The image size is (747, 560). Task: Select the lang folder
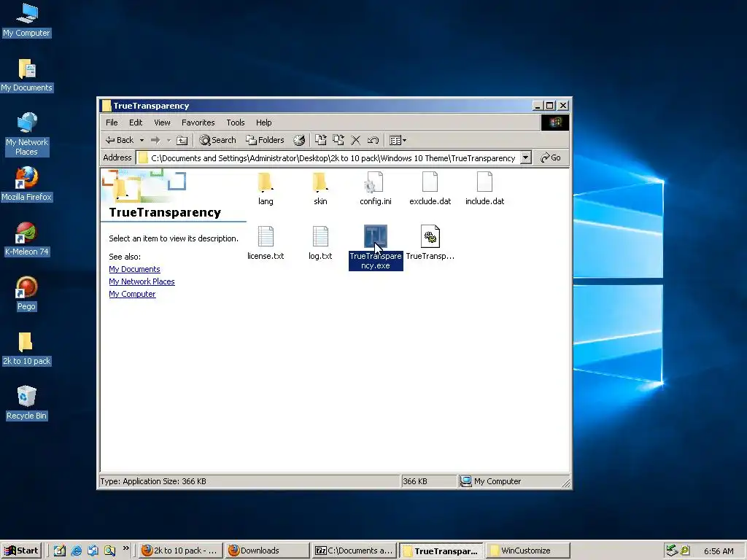pyautogui.click(x=266, y=189)
